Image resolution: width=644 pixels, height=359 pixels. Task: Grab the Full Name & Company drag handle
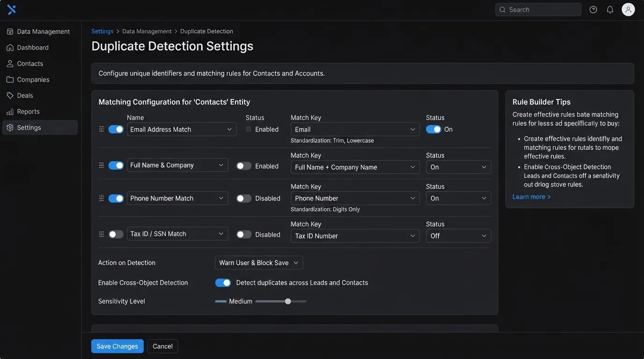(102, 165)
